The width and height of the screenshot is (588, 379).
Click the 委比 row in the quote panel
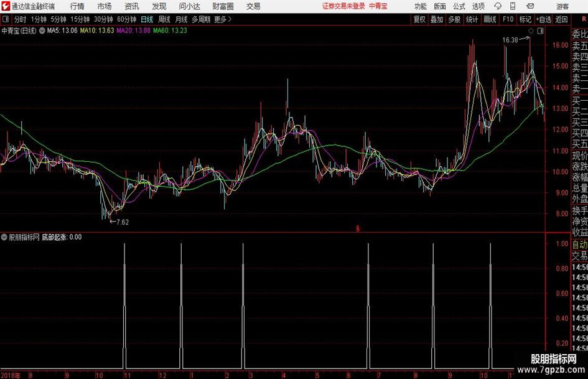click(x=580, y=34)
